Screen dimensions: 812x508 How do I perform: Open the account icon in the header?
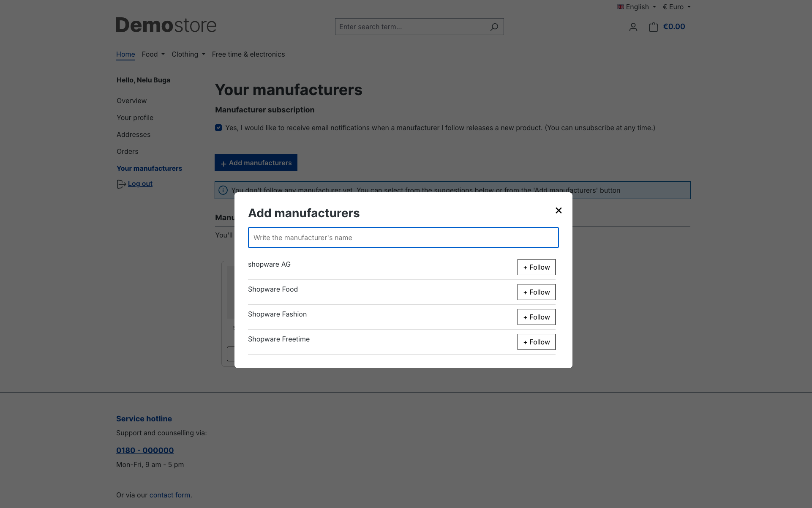[x=632, y=27]
